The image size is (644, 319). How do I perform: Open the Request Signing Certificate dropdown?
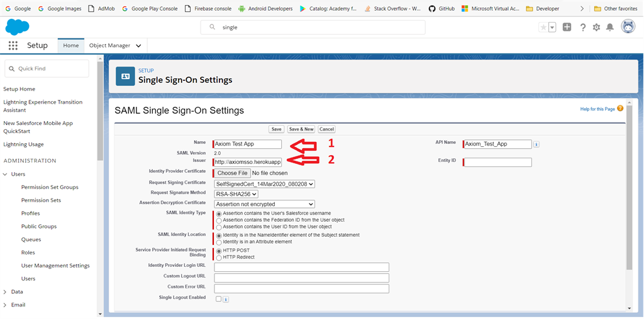pyautogui.click(x=265, y=184)
